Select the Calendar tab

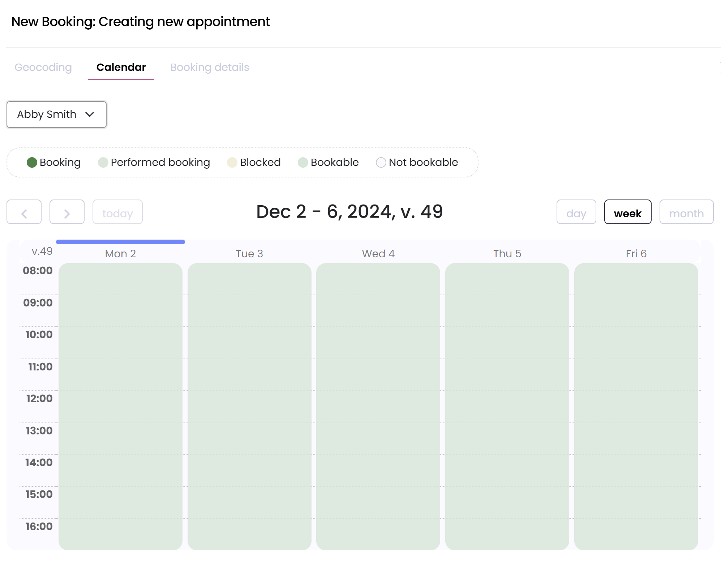(x=121, y=68)
